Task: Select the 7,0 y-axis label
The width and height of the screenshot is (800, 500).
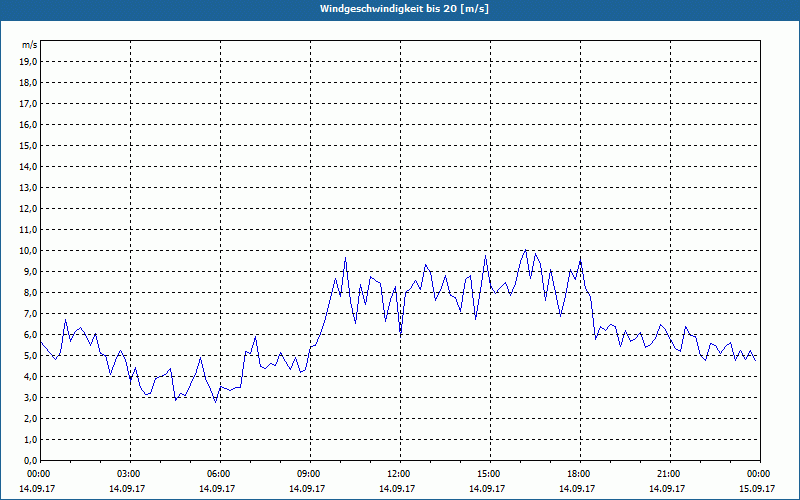Action: point(30,314)
